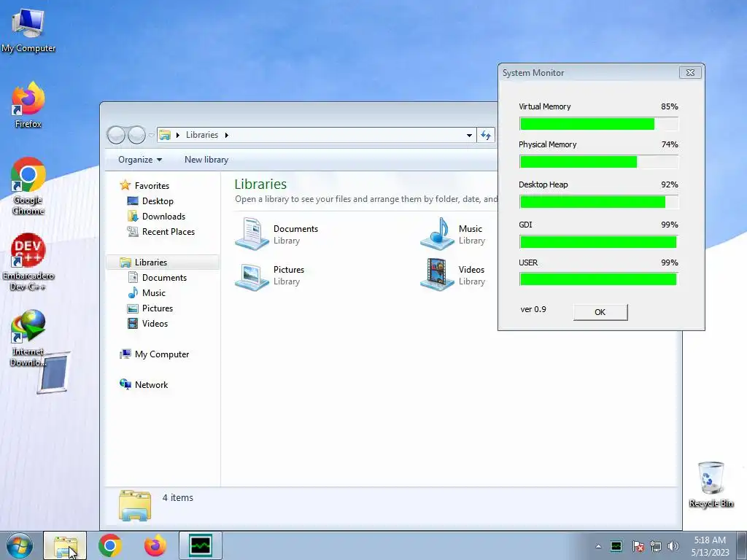Click the address bar folder icon
The image size is (747, 560).
click(165, 135)
